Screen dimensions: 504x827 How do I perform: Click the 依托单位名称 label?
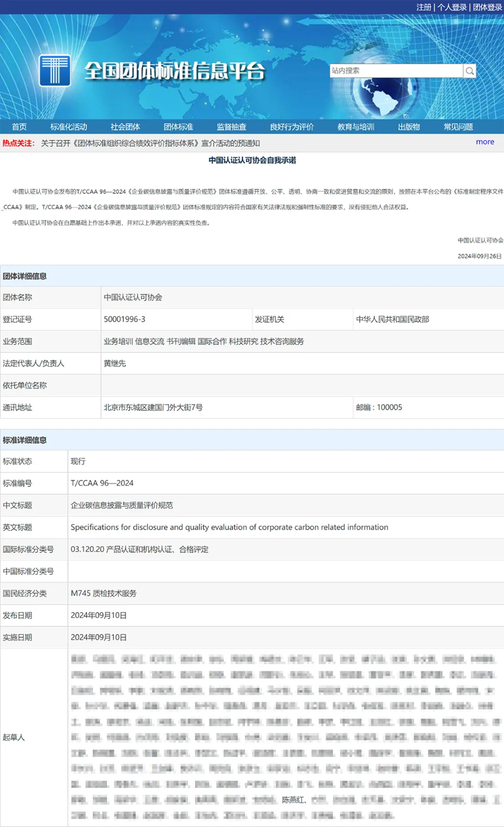click(25, 386)
